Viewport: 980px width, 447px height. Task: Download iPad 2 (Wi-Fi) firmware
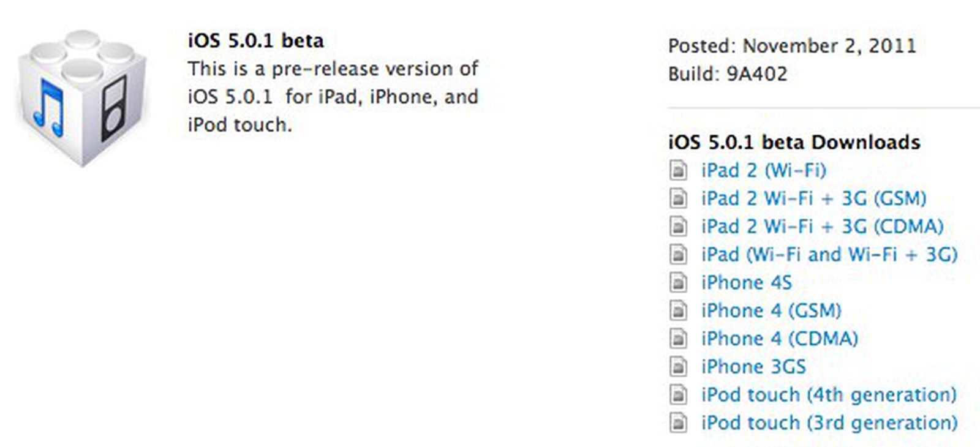click(763, 170)
